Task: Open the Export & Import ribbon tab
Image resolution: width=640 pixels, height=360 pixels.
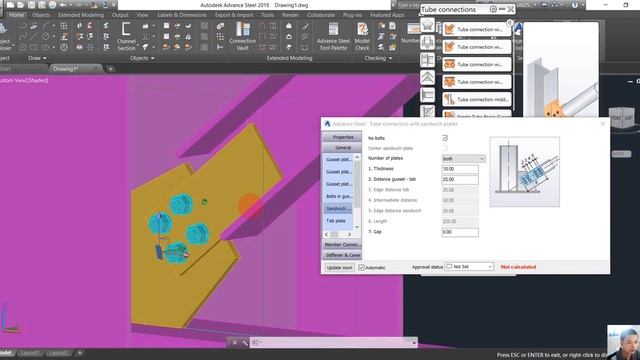Action: 234,15
